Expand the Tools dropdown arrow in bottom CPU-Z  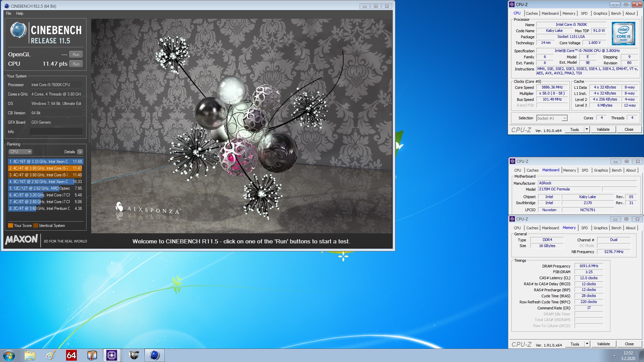tap(587, 344)
